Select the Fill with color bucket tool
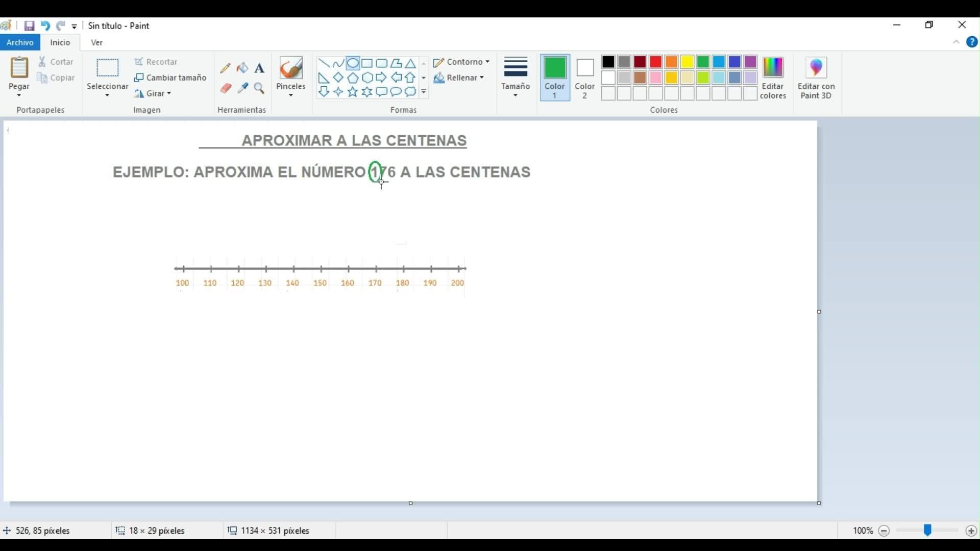980x551 pixels. 242,68
